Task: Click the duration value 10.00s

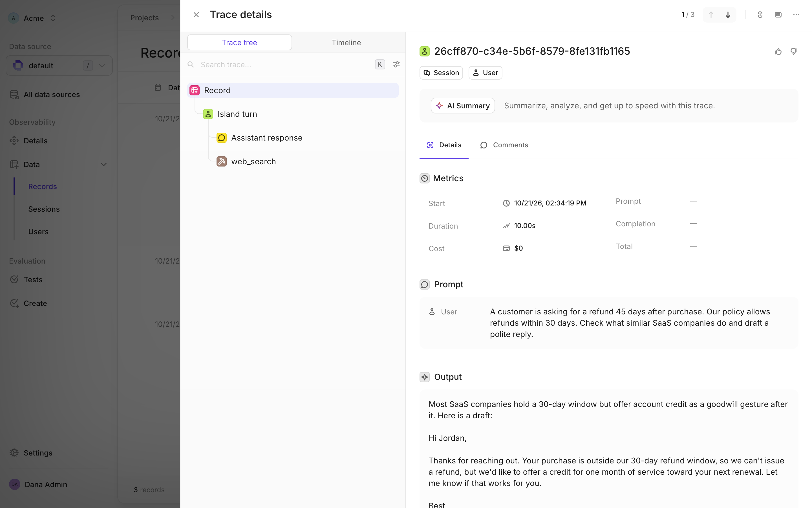Action: pyautogui.click(x=524, y=226)
